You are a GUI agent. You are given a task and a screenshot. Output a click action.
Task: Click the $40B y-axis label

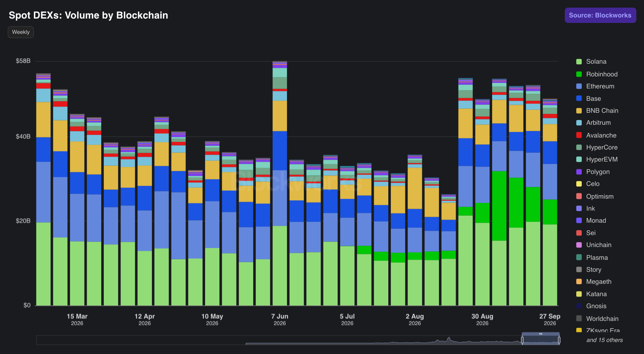click(23, 136)
